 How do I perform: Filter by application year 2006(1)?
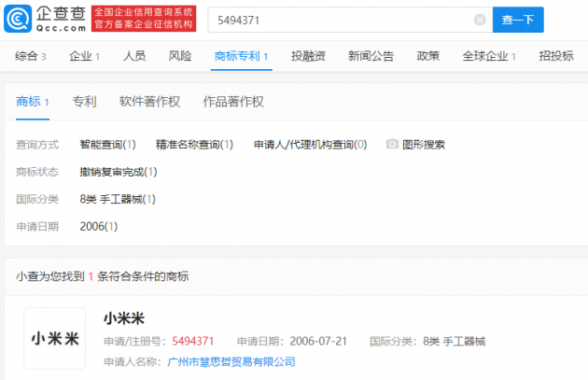click(x=99, y=227)
